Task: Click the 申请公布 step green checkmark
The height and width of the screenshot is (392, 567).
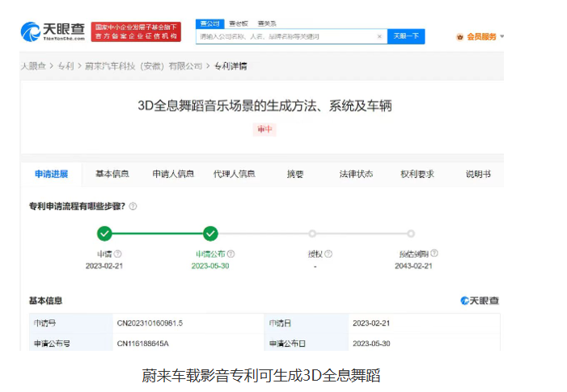Action: pyautogui.click(x=210, y=234)
